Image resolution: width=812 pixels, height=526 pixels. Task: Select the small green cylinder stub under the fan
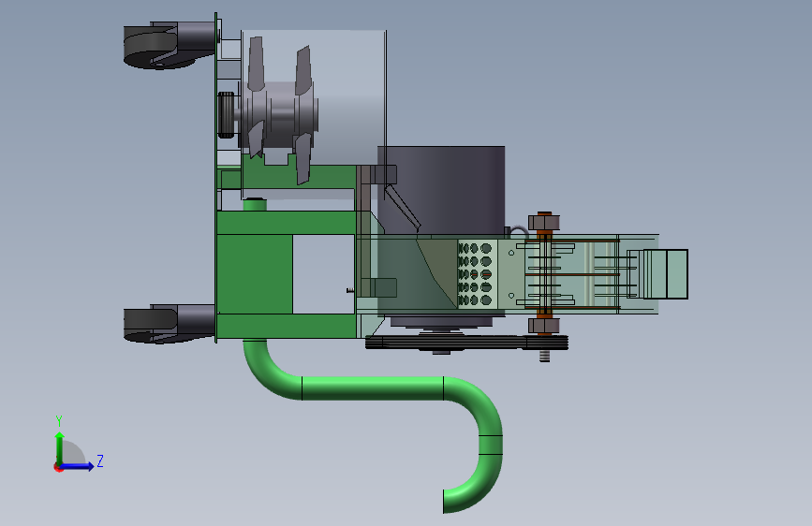[255, 204]
